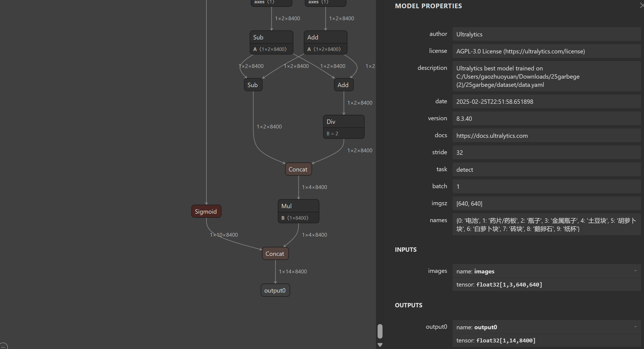The height and width of the screenshot is (349, 644).
Task: Click the output0 graph output node
Action: coord(275,290)
